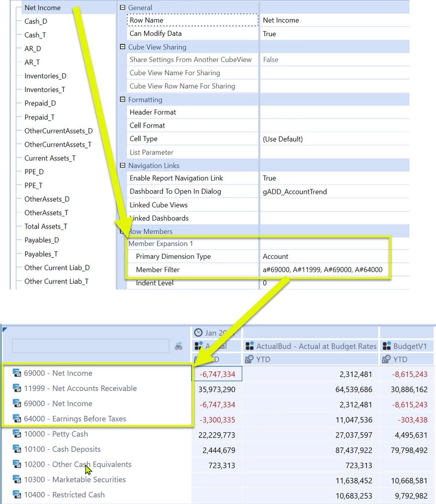Select Current Assets_T row

coord(50,158)
